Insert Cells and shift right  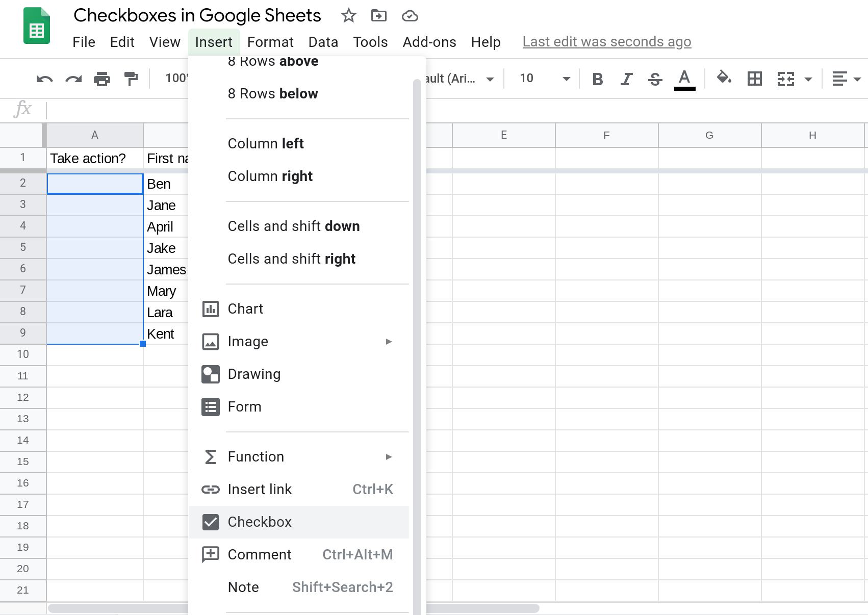point(299,259)
